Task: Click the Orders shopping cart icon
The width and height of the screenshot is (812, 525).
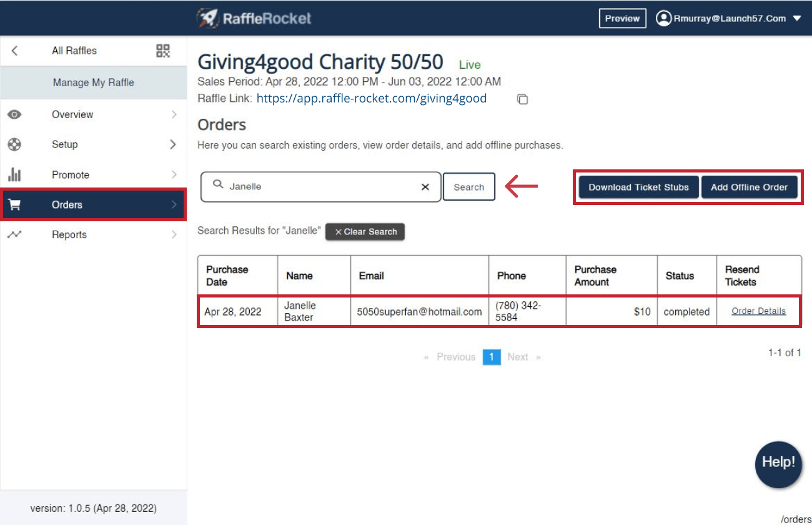Action: click(x=14, y=205)
